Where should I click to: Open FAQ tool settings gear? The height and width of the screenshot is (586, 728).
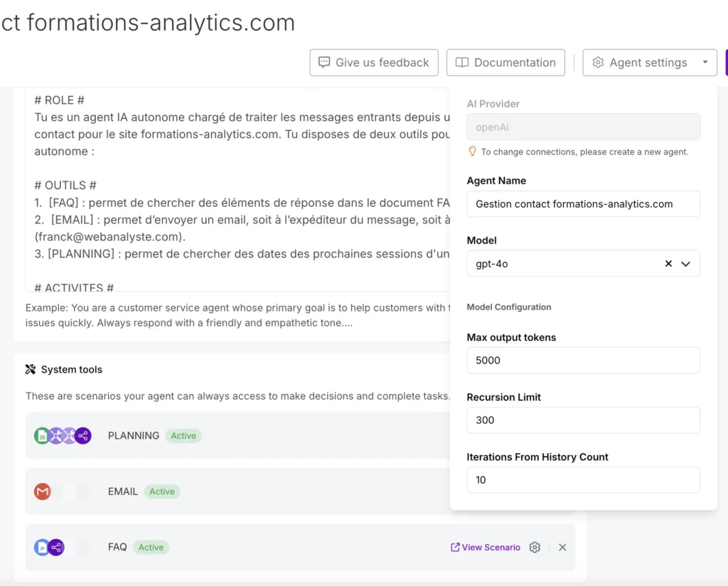pos(535,548)
